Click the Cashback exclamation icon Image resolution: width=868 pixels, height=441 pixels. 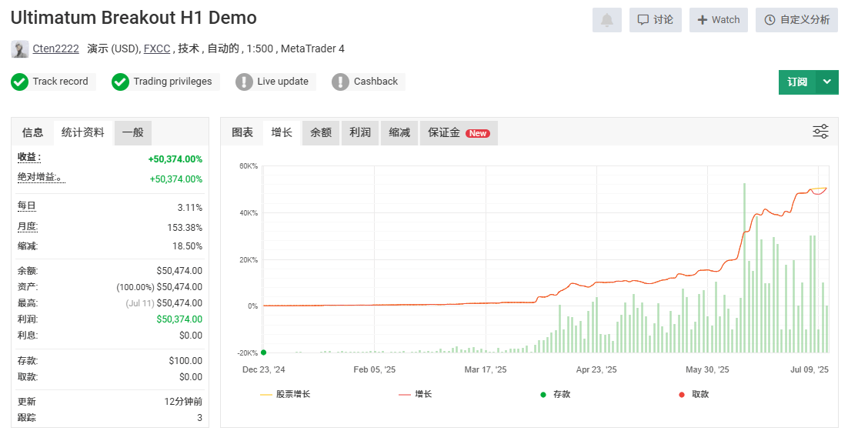[x=340, y=82]
